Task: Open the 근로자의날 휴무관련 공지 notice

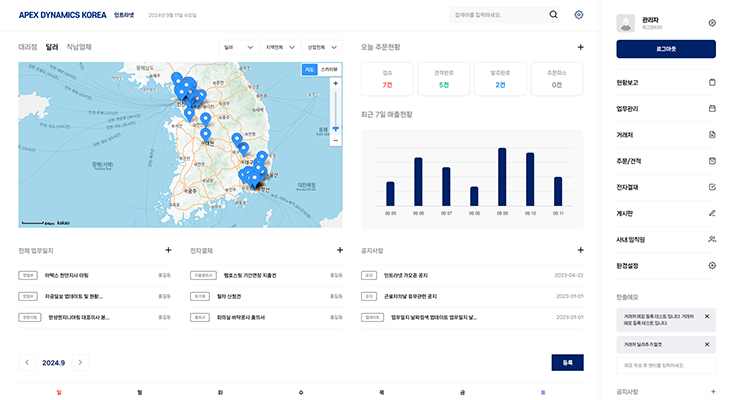Action: (x=410, y=296)
